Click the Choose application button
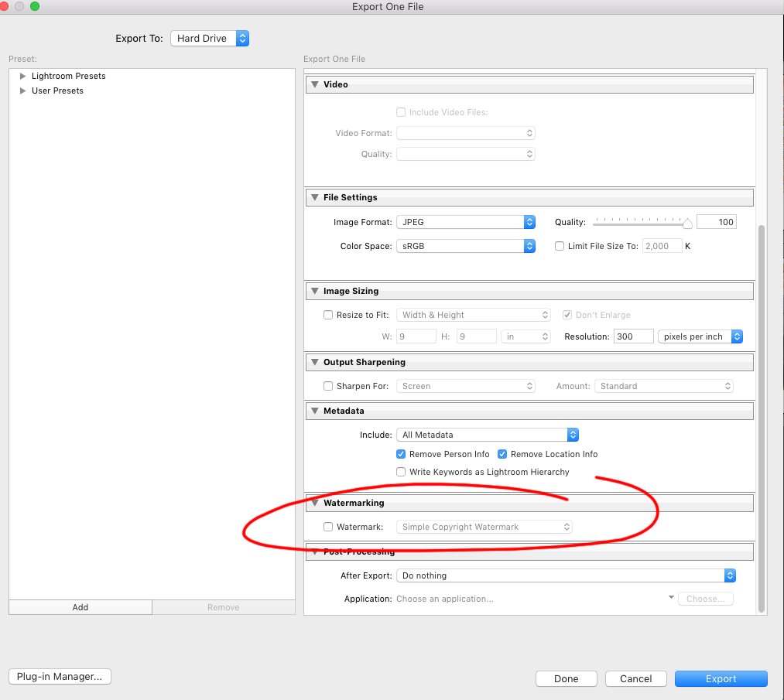 tap(706, 599)
